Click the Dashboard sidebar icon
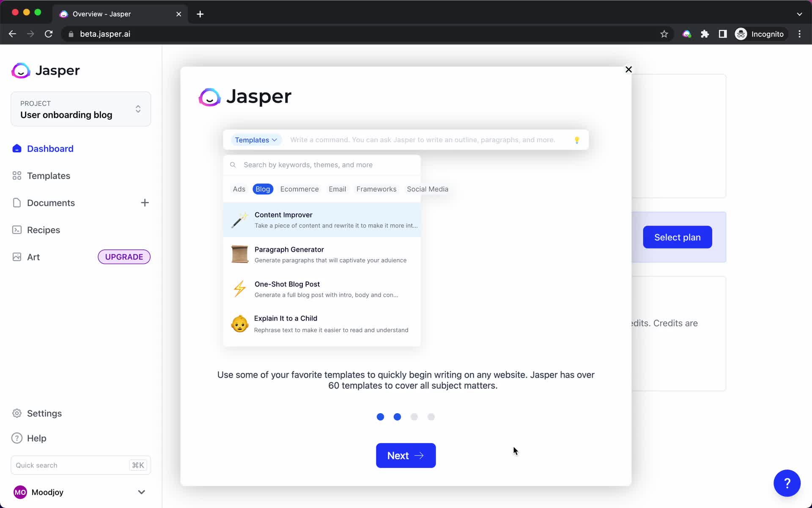The height and width of the screenshot is (508, 812). point(16,148)
